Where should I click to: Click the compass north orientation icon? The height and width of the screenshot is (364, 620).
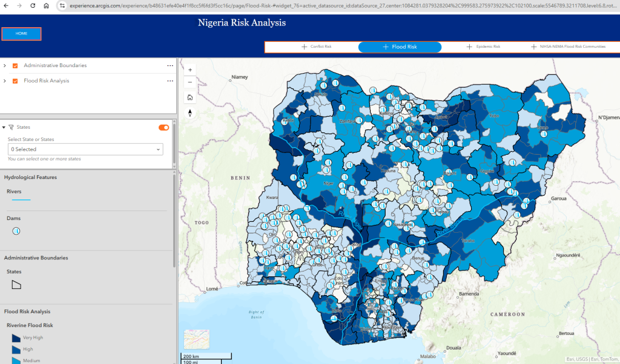point(190,112)
